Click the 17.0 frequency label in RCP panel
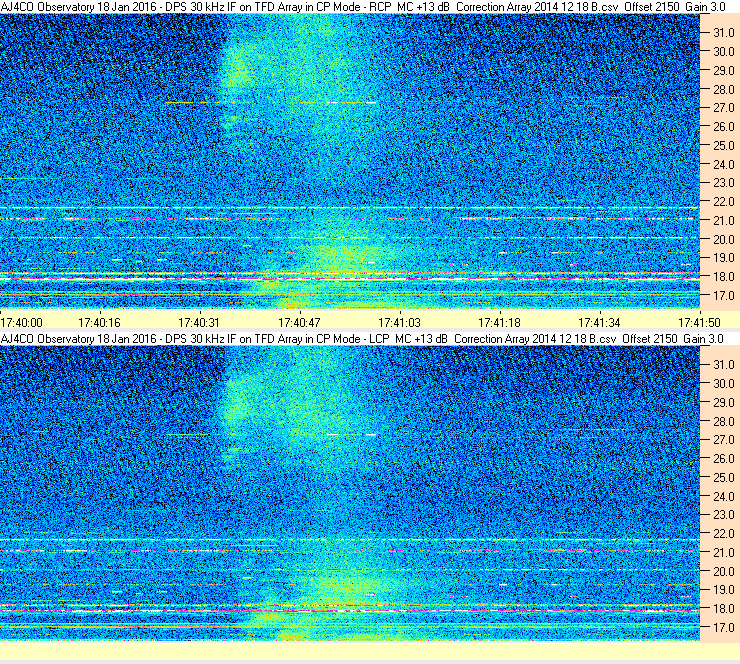 (723, 295)
